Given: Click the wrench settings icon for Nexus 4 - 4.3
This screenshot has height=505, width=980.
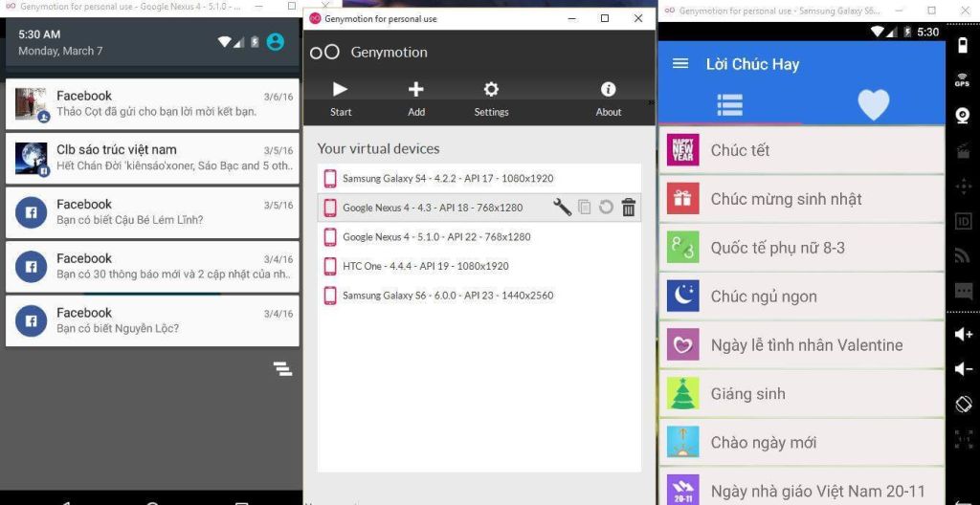Looking at the screenshot, I should 563,207.
